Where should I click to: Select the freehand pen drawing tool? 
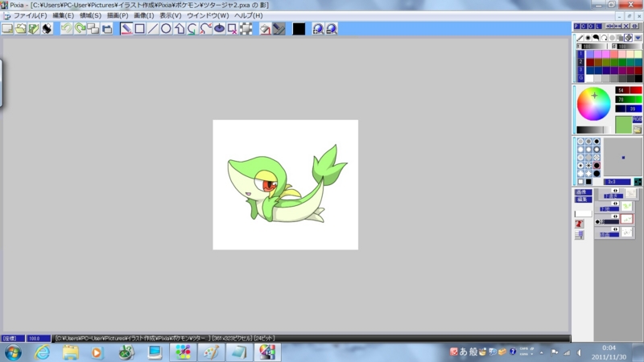[x=126, y=29]
